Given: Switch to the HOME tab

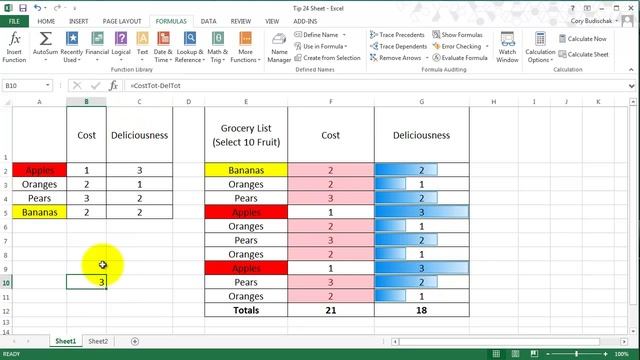Looking at the screenshot, I should click(46, 21).
